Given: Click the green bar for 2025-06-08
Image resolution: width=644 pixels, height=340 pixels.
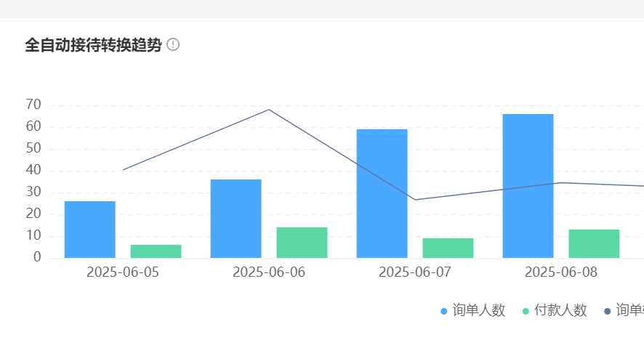Looking at the screenshot, I should 594,244.
